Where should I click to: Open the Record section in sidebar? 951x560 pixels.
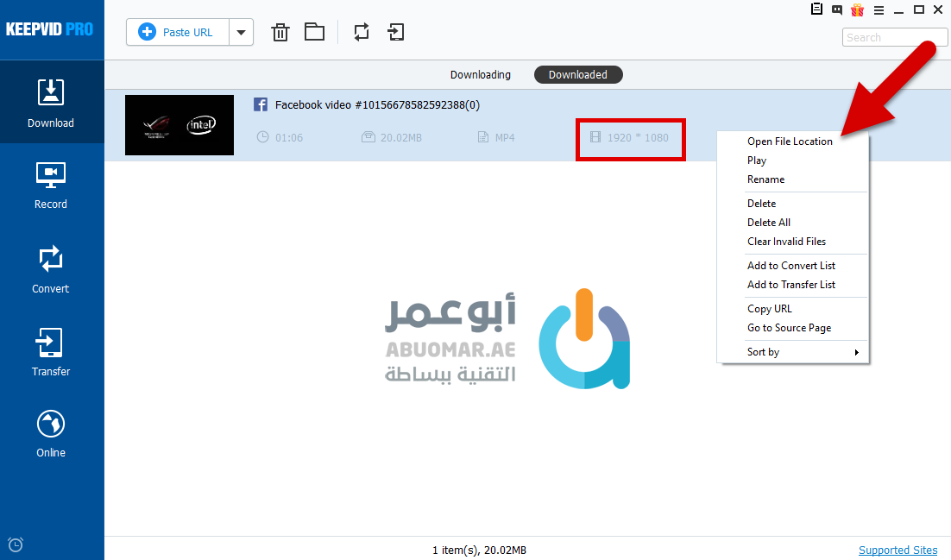click(51, 186)
